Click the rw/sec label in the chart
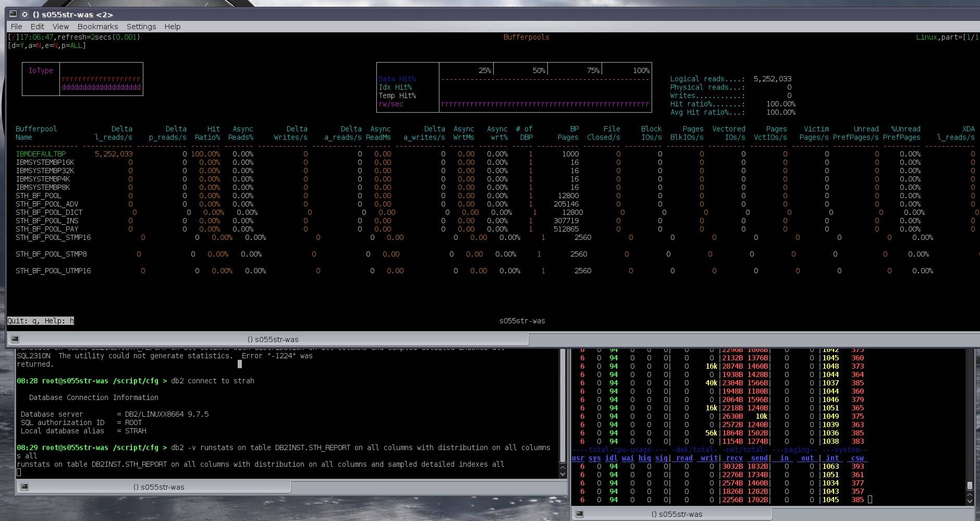Viewport: 980px width, 521px height. tap(391, 104)
